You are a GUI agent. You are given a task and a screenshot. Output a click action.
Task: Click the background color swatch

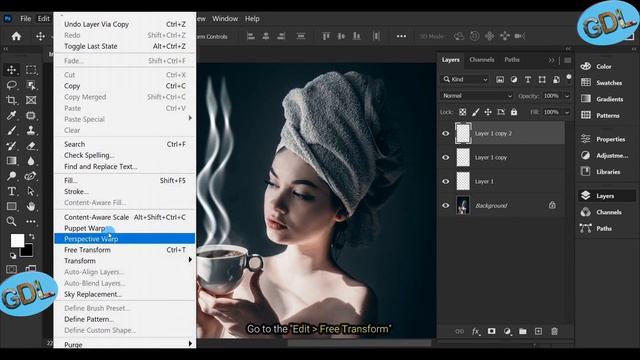(x=28, y=251)
